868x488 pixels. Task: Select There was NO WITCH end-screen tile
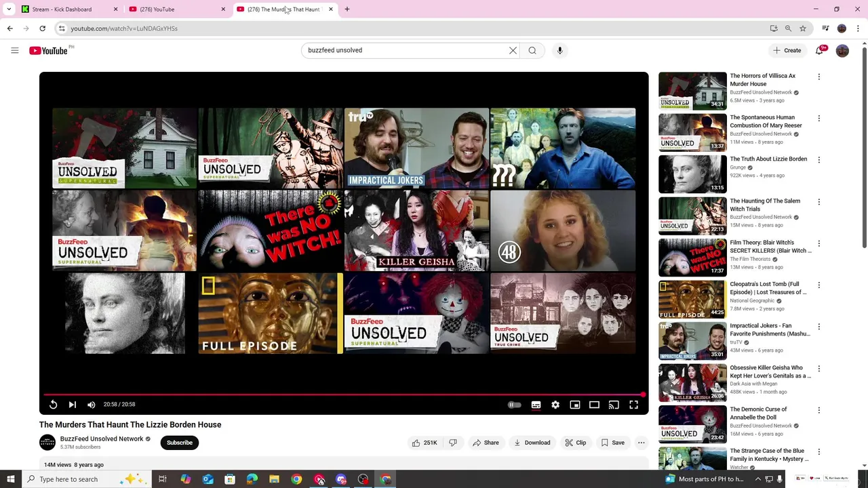tap(271, 230)
